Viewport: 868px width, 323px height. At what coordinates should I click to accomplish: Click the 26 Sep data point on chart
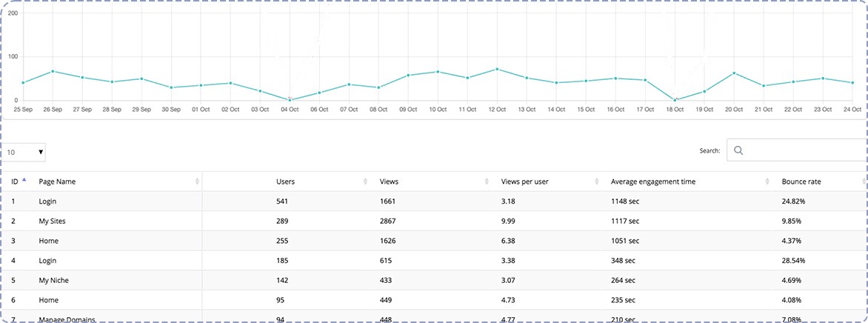point(53,71)
